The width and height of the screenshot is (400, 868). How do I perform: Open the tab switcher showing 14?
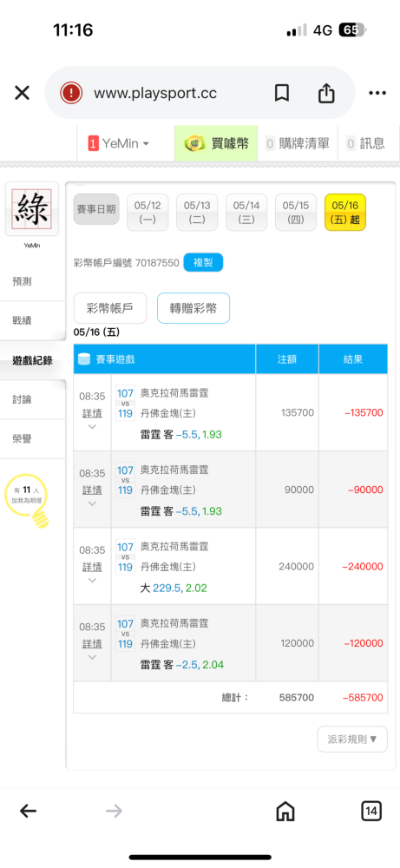click(371, 812)
